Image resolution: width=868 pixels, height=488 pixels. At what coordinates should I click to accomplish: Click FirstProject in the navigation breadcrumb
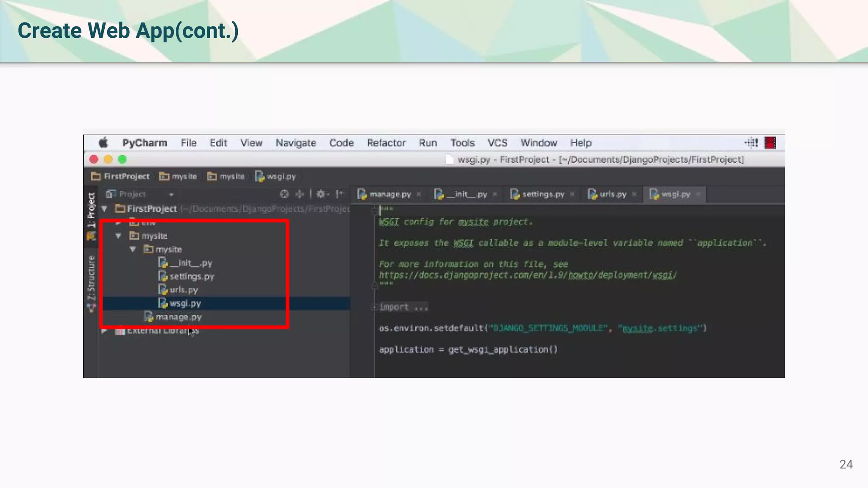click(x=121, y=176)
